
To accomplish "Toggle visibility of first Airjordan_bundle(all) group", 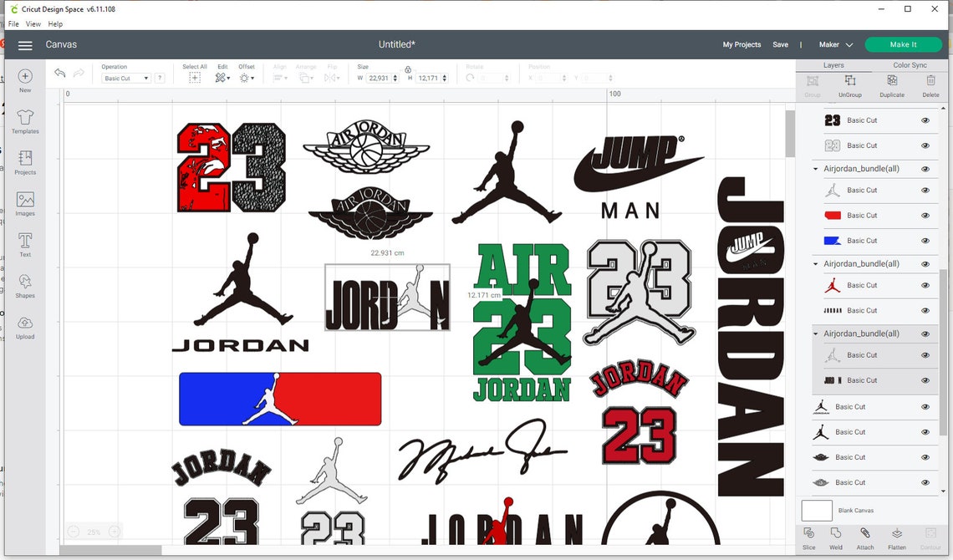I will pos(925,169).
